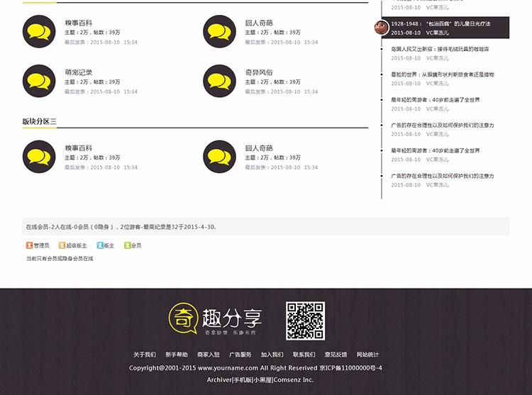This screenshot has width=532, height=395.
Task: Click the 超级版主 yellow member icon
Action: 62,245
